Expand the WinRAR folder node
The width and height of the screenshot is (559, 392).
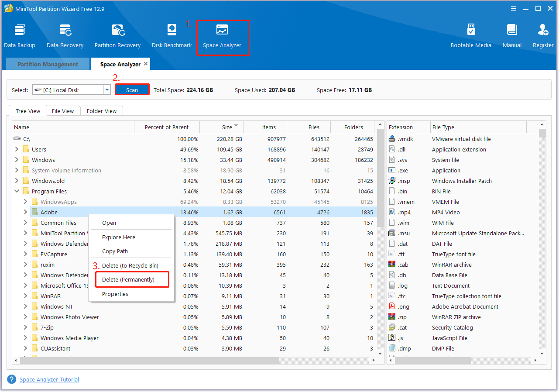(x=25, y=296)
